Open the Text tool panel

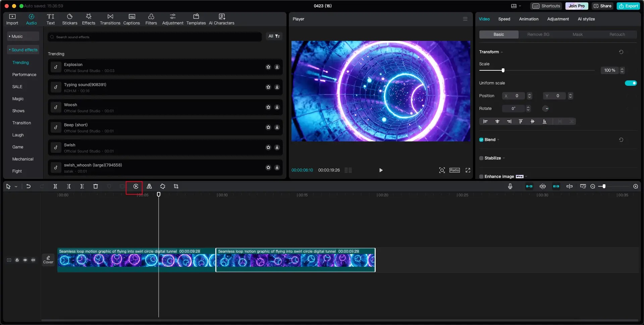(x=51, y=19)
